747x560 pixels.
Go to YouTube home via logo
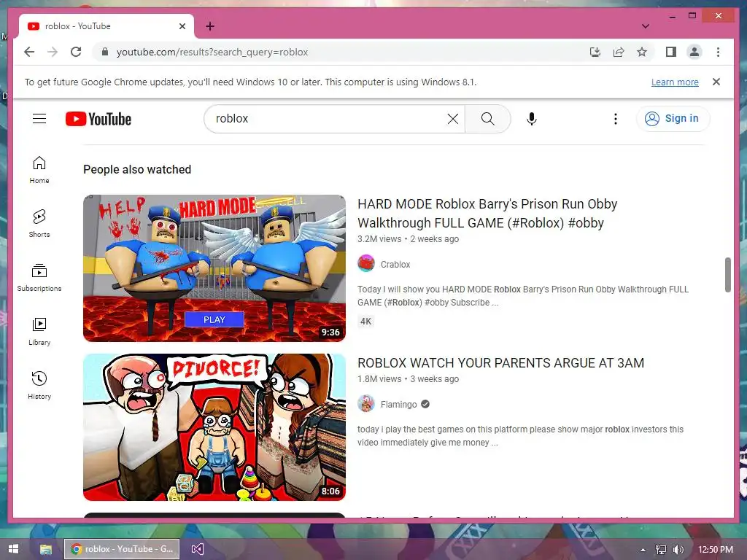click(98, 119)
